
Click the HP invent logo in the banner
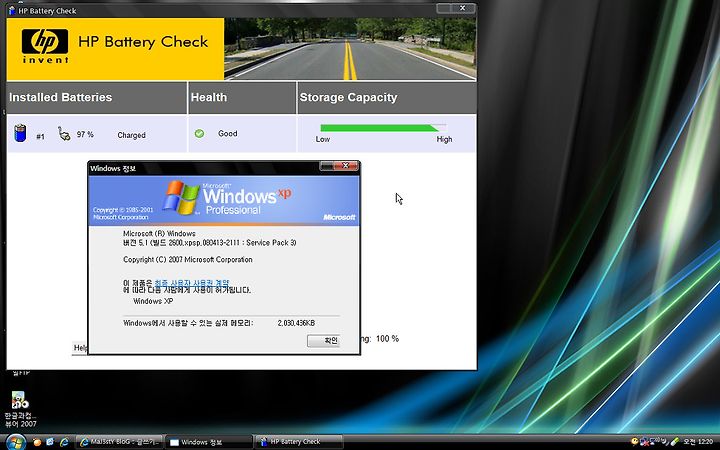[x=45, y=45]
